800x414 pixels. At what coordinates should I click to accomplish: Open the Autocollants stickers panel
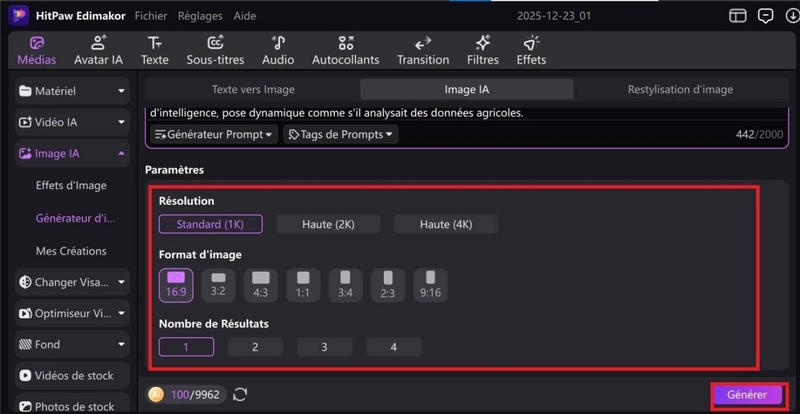(345, 50)
